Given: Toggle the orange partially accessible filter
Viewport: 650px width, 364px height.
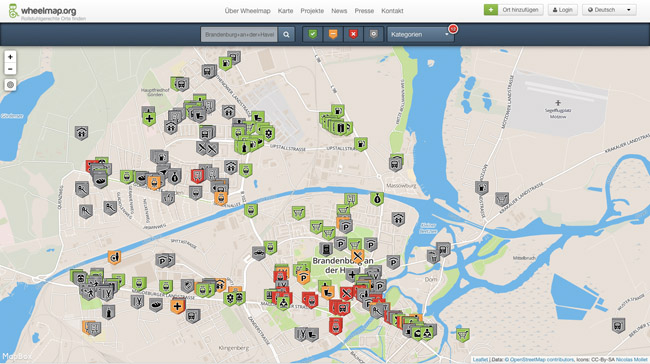Looking at the screenshot, I should [333, 34].
